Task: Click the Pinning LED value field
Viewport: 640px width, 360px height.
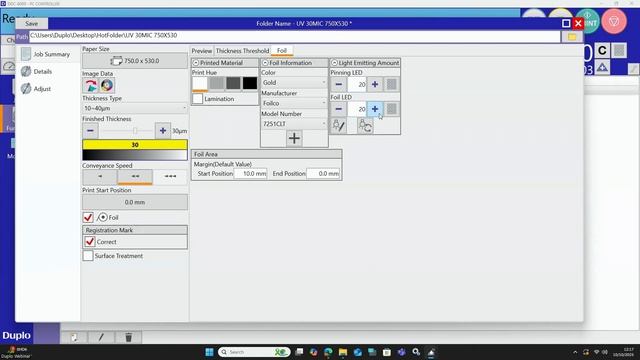Action: point(357,84)
